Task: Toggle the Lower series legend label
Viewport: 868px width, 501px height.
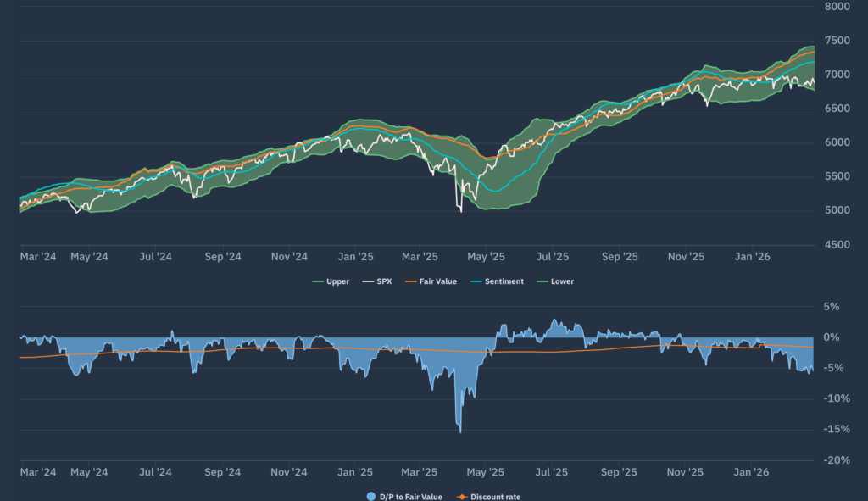Action: click(562, 281)
